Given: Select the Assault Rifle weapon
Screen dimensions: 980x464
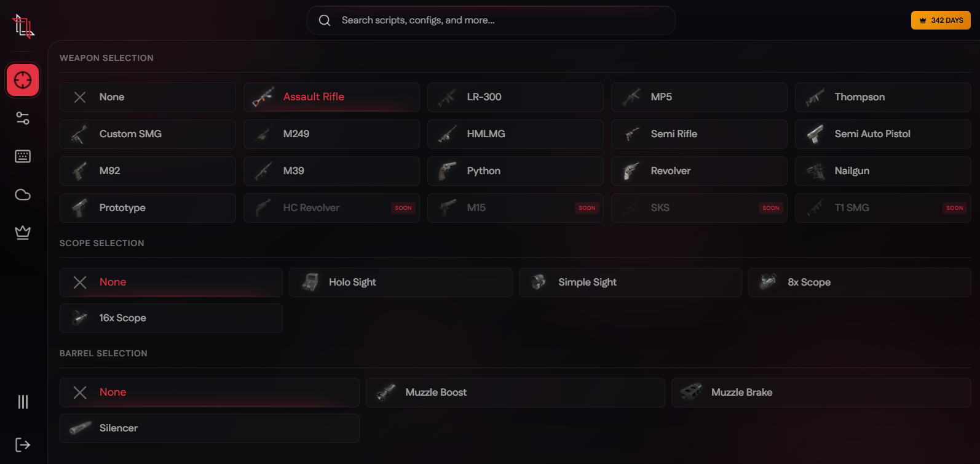Looking at the screenshot, I should (x=331, y=97).
